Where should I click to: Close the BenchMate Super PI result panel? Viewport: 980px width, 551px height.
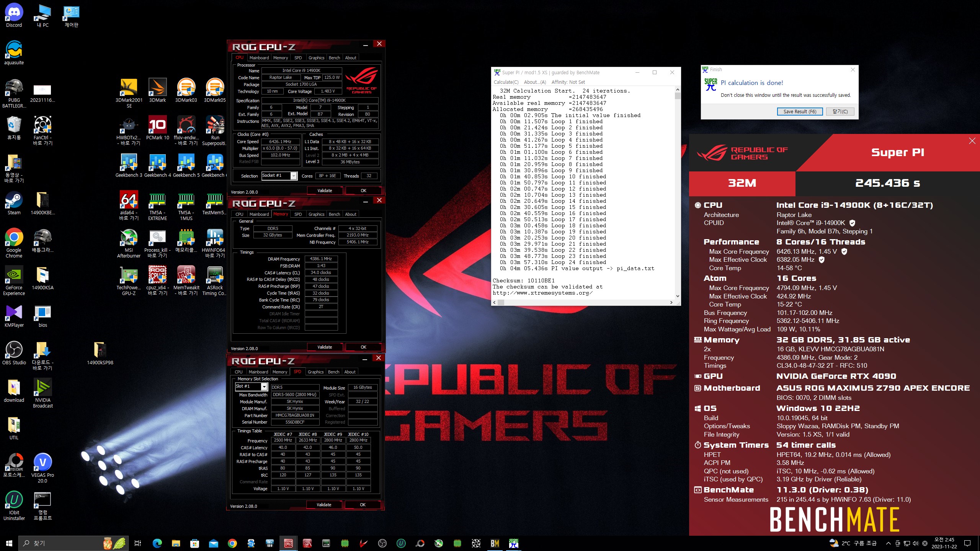coord(972,141)
